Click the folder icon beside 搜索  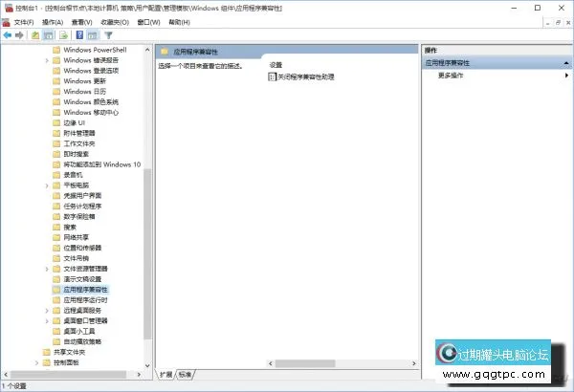click(x=56, y=227)
